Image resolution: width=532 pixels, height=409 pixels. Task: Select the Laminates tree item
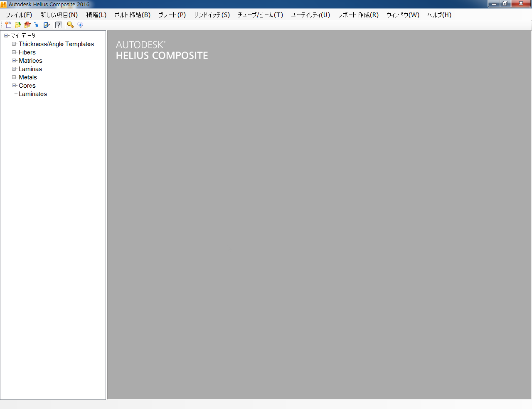point(33,94)
